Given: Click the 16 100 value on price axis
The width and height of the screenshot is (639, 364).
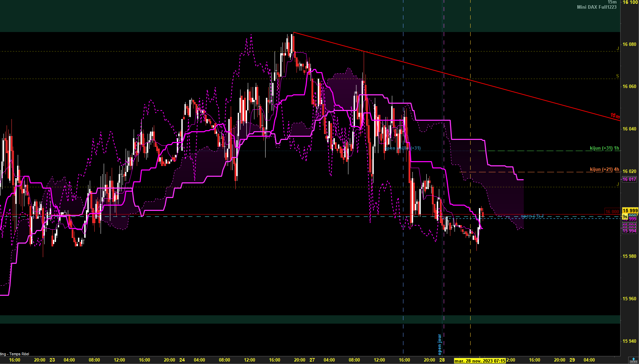Looking at the screenshot, I should (630, 2).
